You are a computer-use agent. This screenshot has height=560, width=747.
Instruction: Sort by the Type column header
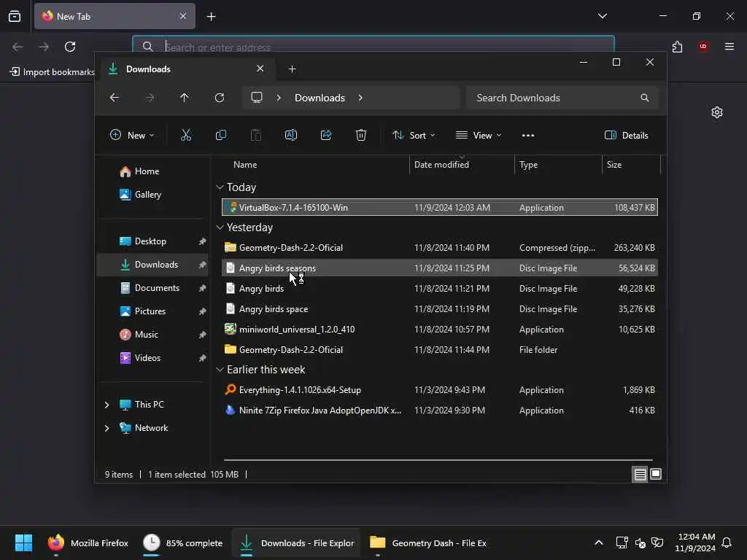click(x=528, y=165)
